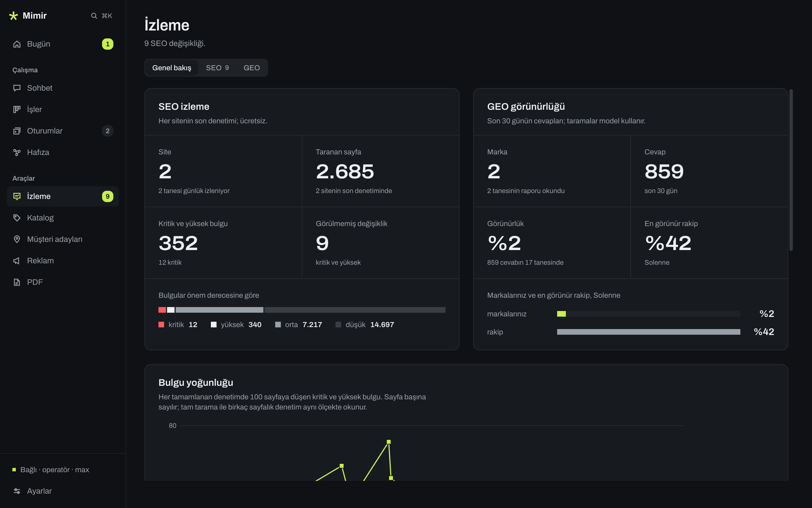Viewport: 812px width, 508px height.
Task: Select the Genel bakış tab
Action: click(172, 68)
